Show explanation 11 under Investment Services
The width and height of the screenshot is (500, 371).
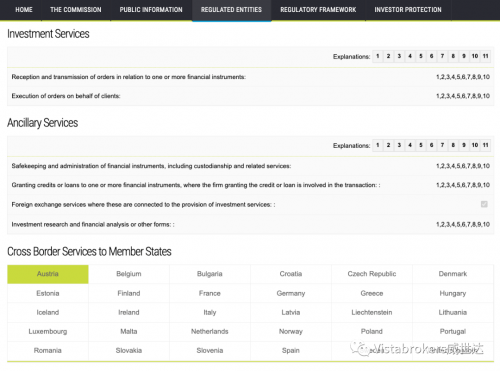coord(486,56)
